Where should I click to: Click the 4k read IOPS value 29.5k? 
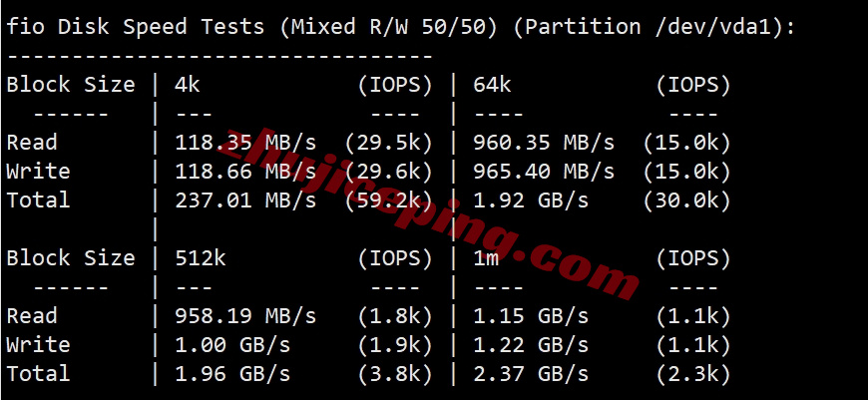[389, 143]
